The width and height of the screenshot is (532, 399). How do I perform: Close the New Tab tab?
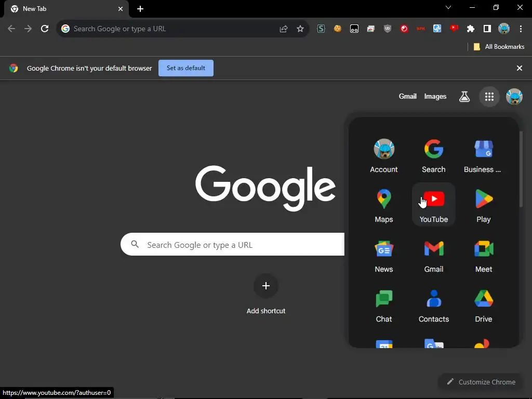tap(121, 9)
